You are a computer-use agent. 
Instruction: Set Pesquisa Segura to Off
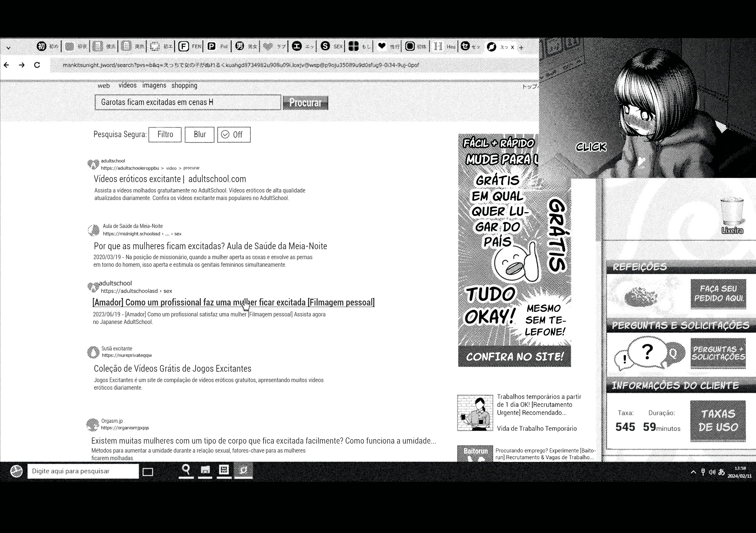[x=234, y=135]
